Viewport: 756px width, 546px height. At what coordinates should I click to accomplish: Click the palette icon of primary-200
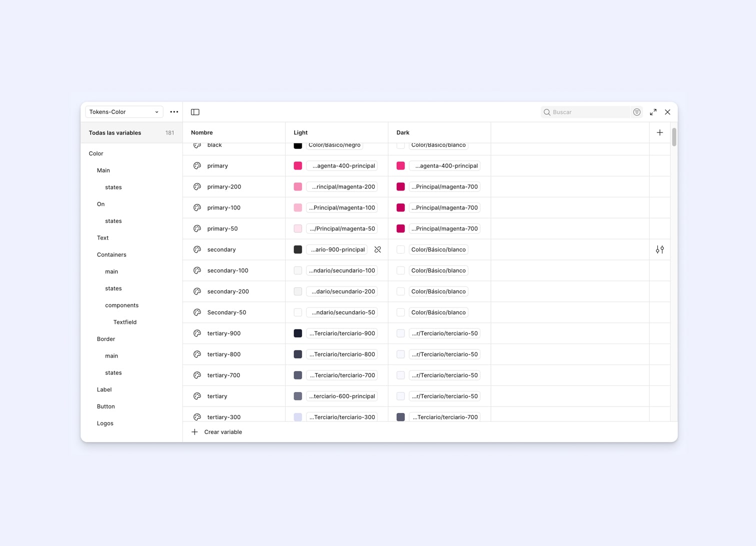click(197, 186)
